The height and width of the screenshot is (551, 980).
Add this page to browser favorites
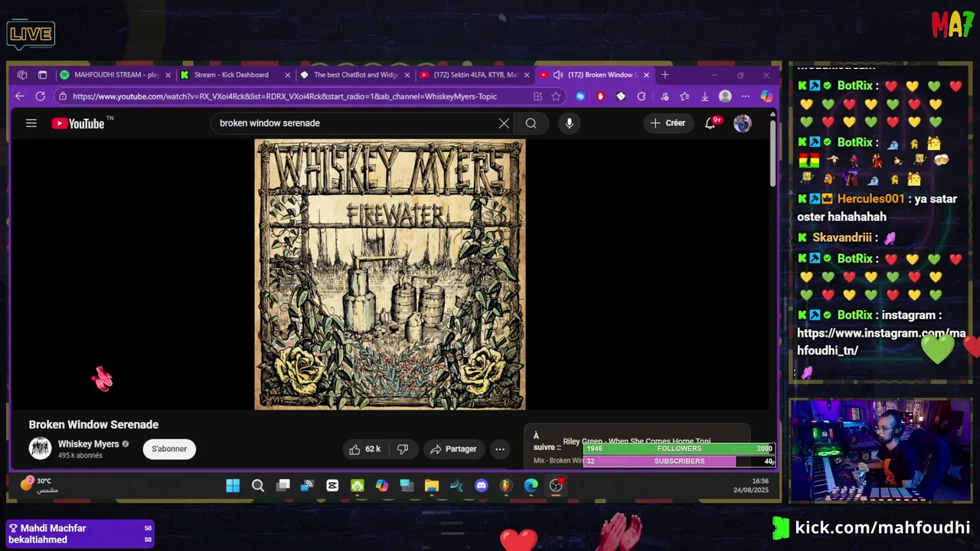tap(557, 96)
